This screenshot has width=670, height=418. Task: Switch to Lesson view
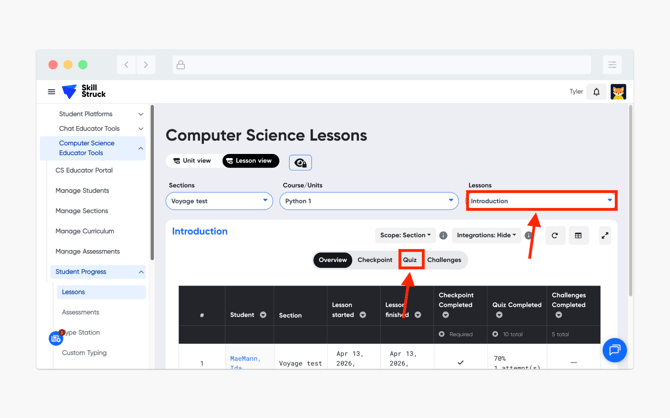(x=250, y=161)
